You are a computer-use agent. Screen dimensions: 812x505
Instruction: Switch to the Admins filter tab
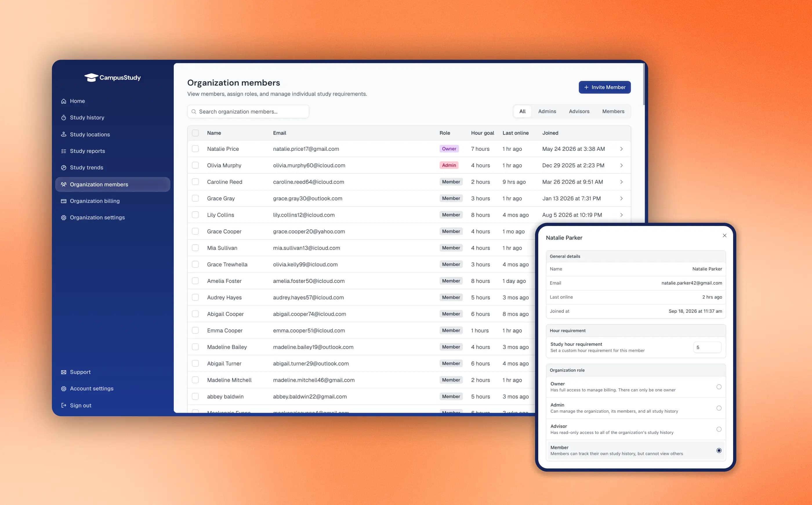coord(547,112)
